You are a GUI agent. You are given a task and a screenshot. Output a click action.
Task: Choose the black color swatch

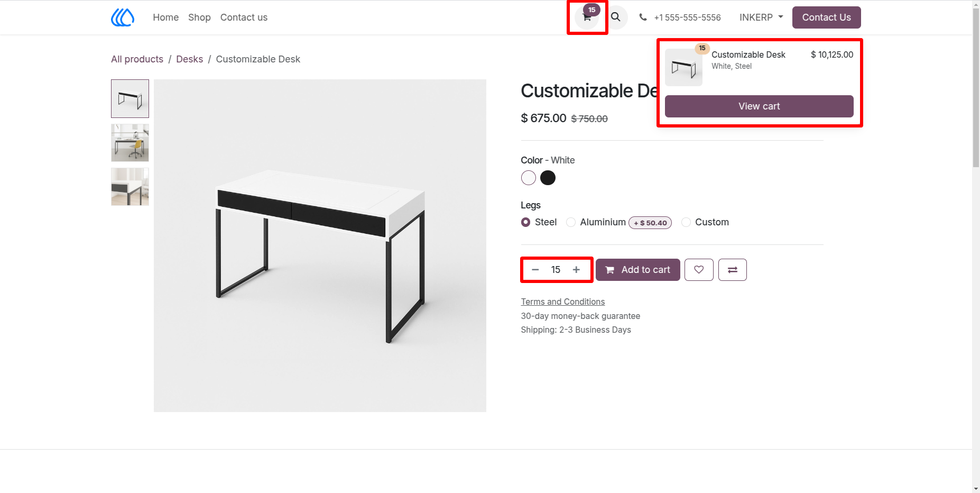pyautogui.click(x=548, y=178)
